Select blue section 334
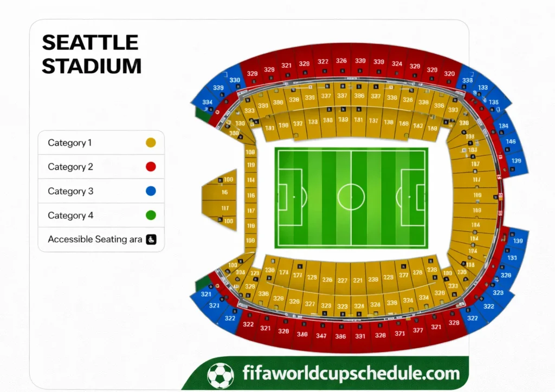The height and width of the screenshot is (392, 555). tap(207, 102)
